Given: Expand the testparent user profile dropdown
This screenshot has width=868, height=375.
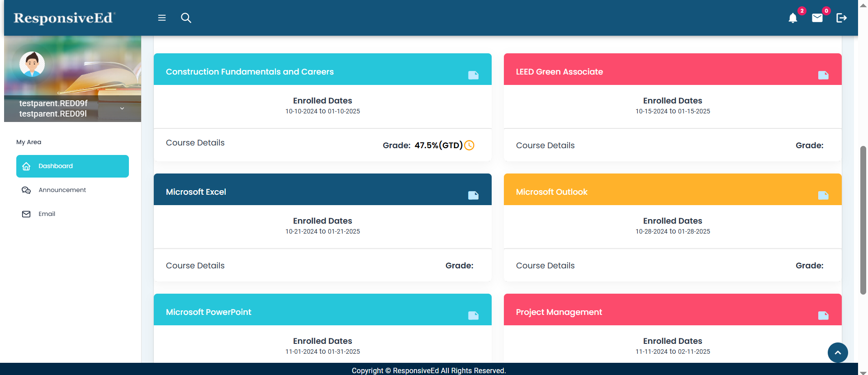Looking at the screenshot, I should 122,108.
